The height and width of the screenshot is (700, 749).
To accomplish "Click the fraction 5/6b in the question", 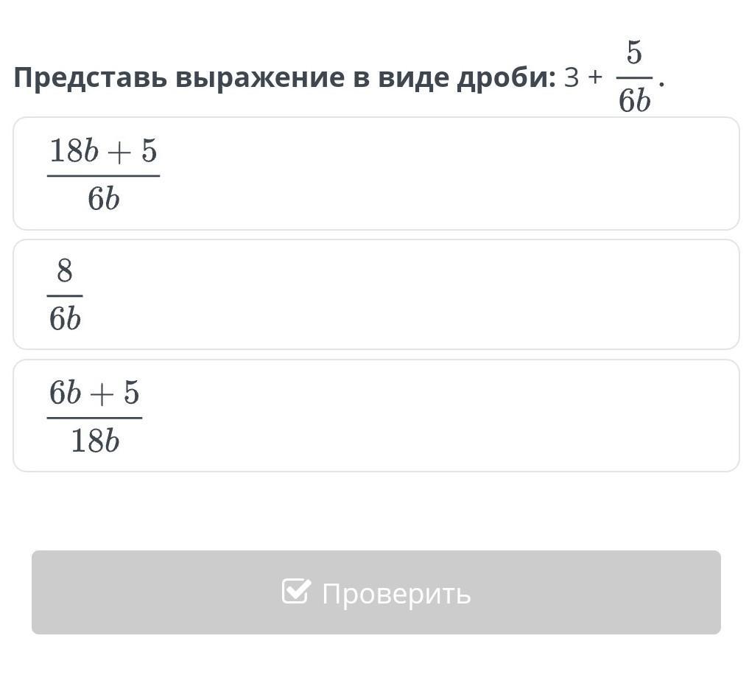I will coord(634,77).
